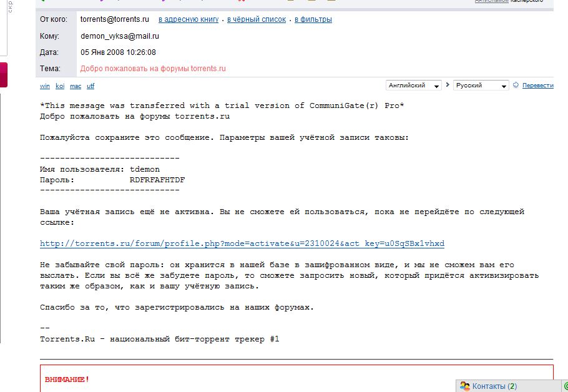
Task: Click the 'Пароль:' label
Action: click(57, 180)
